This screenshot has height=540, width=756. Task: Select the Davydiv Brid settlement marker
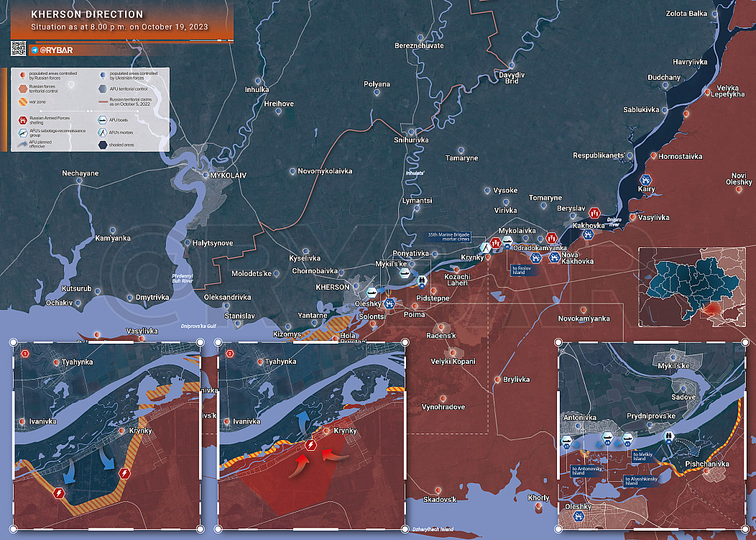(x=512, y=65)
